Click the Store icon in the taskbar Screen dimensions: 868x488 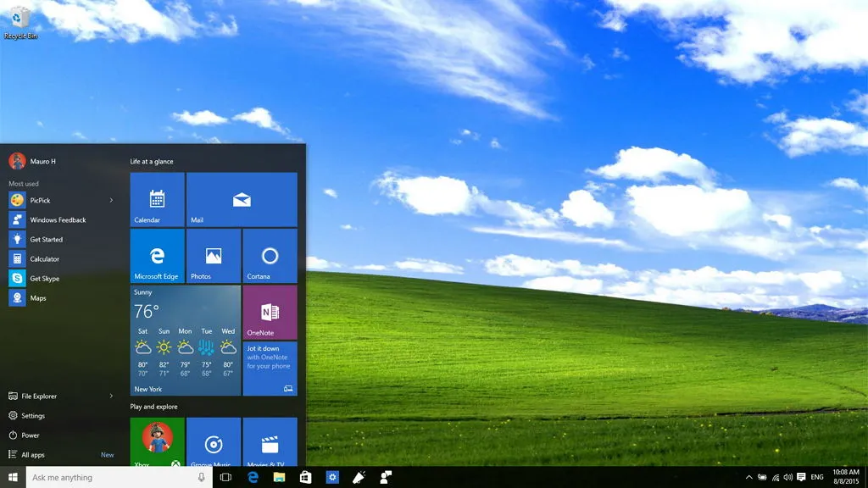(x=305, y=477)
